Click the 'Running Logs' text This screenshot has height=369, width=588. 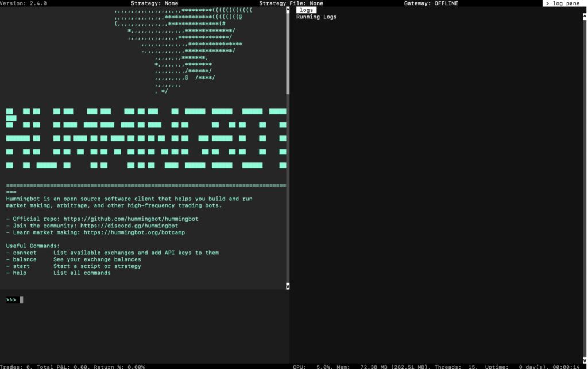(x=316, y=17)
